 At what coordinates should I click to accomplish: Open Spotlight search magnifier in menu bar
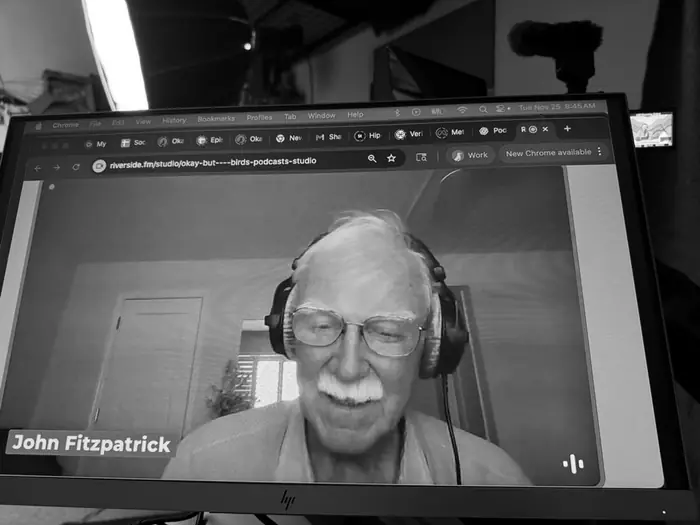click(483, 109)
